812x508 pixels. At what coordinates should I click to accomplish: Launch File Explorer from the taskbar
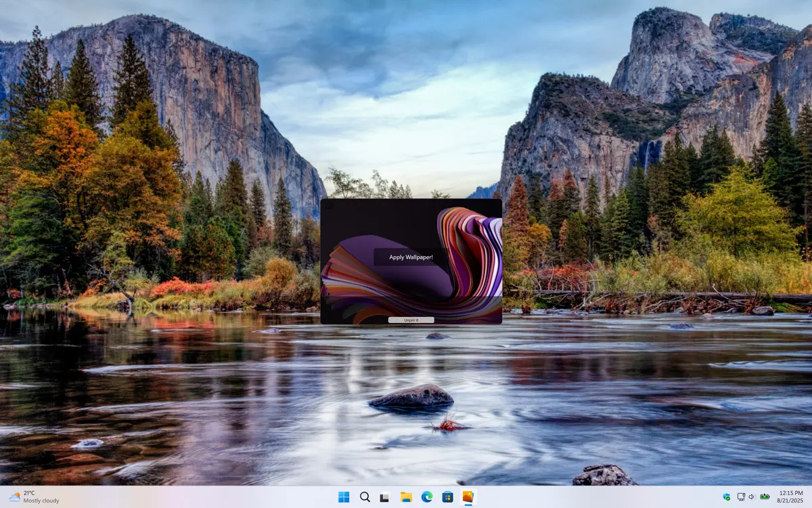(x=406, y=497)
